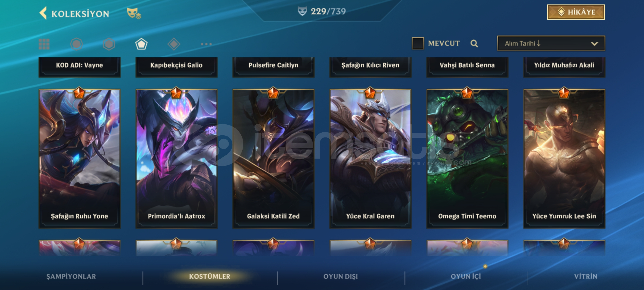Select the first circular rarity filter icon

coord(76,44)
